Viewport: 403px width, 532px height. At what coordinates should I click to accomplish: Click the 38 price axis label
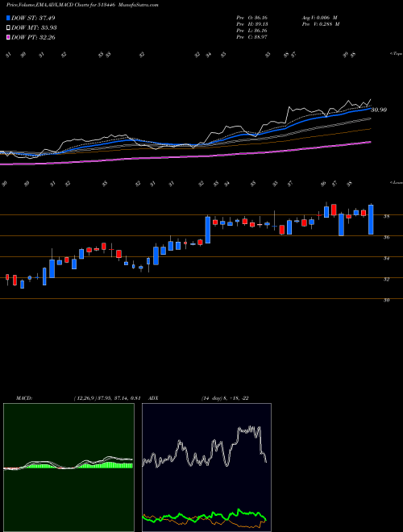point(387,217)
